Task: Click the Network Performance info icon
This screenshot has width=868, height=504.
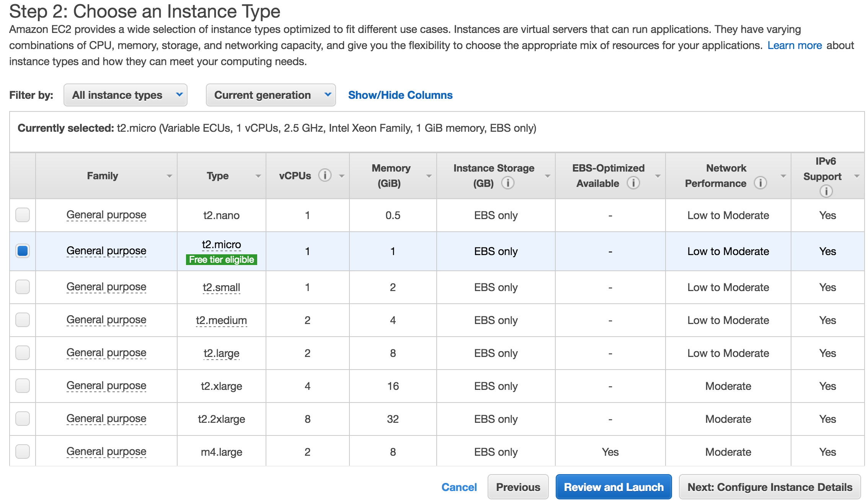Action: [x=760, y=183]
